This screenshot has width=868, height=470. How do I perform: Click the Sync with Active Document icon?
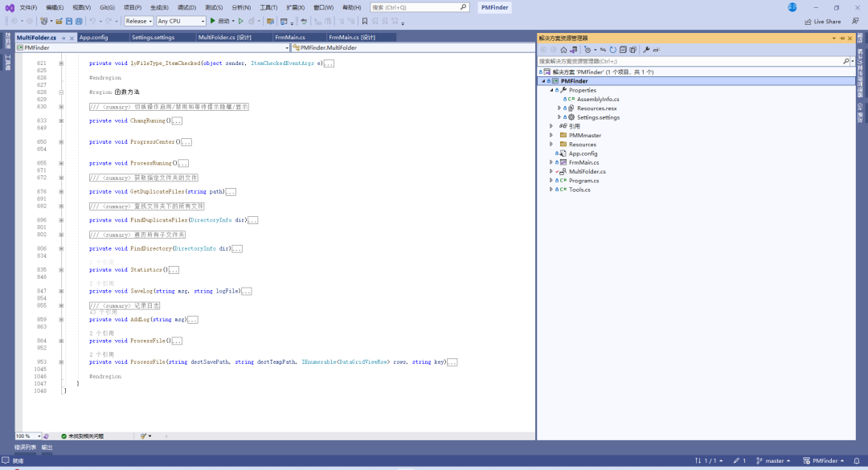(603, 50)
